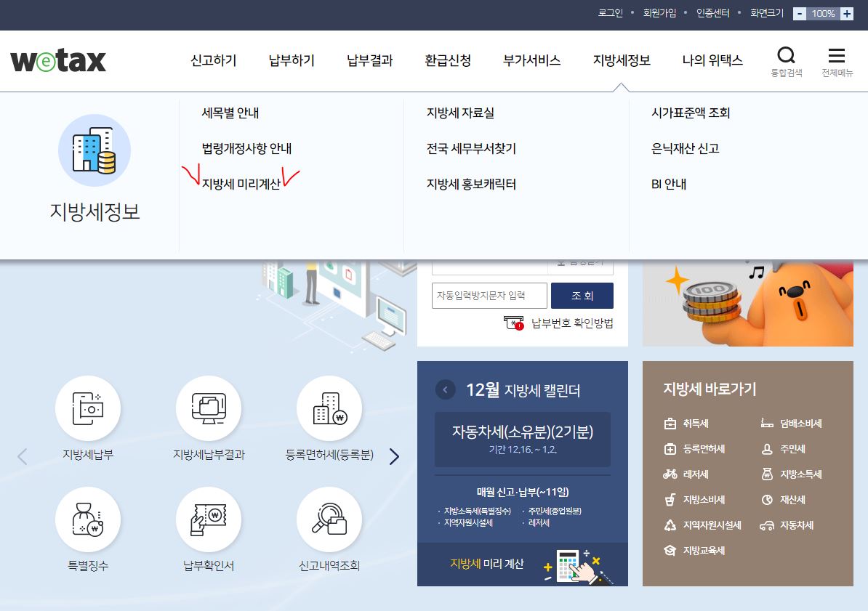Screen dimensions: 868x611
Task: Select the 지방세납부 circular icon
Action: click(88, 410)
